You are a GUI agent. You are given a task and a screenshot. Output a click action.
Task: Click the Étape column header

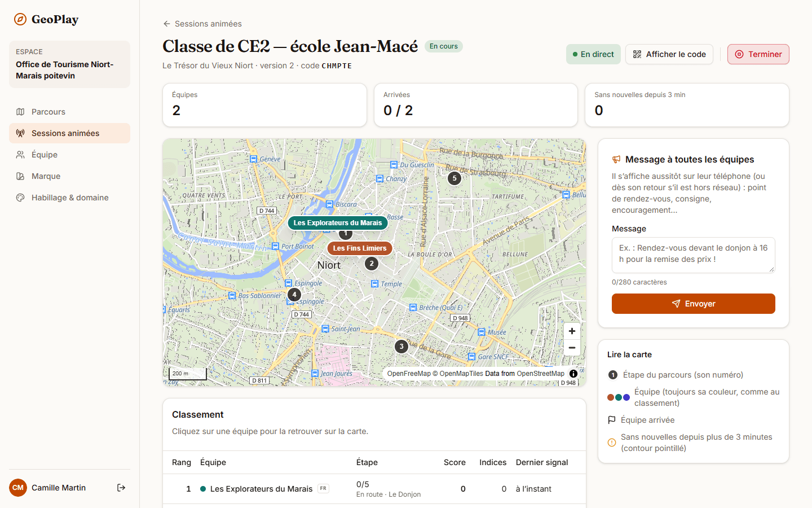click(367, 462)
